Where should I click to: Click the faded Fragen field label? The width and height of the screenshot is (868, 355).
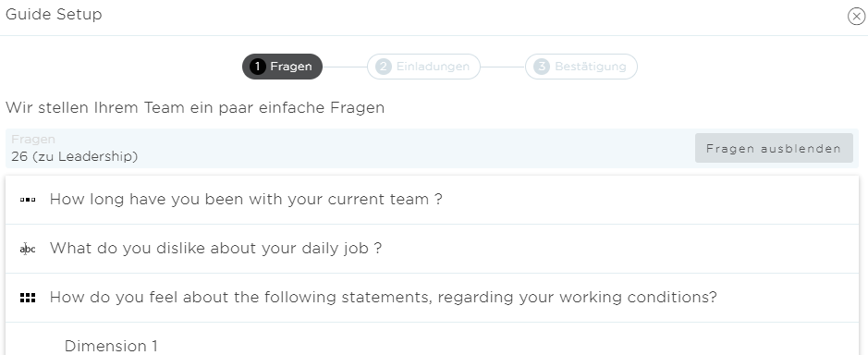pyautogui.click(x=33, y=140)
